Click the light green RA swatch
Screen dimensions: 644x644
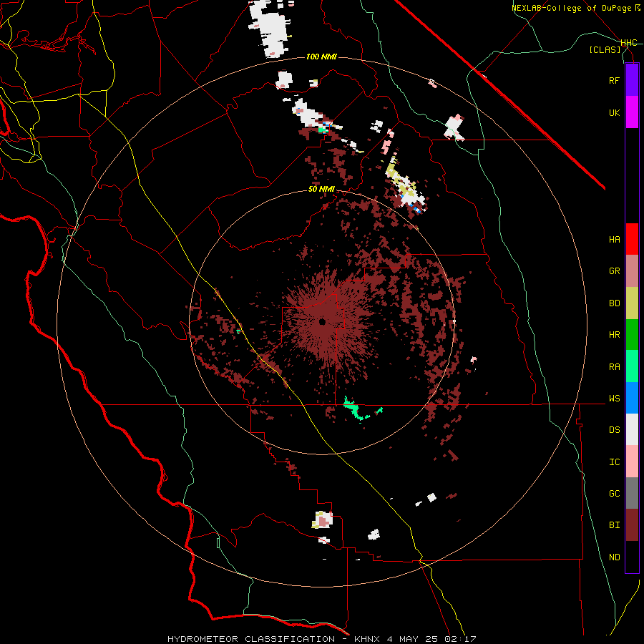(632, 366)
